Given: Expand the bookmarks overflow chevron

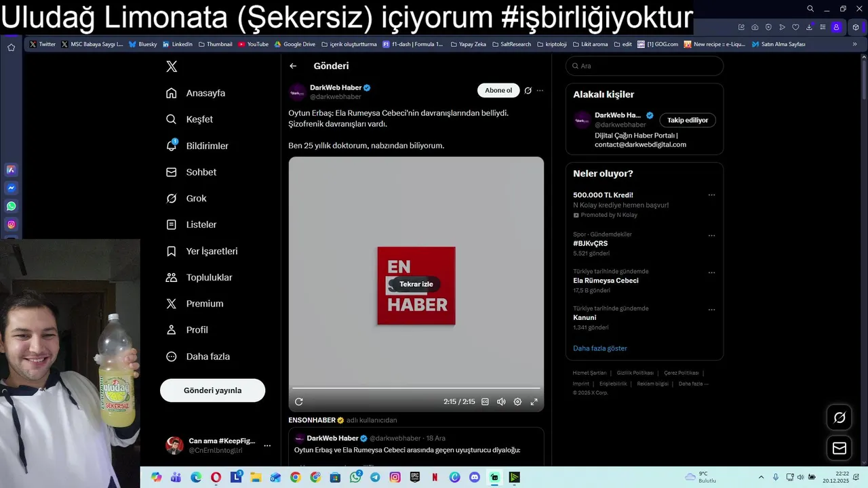Looking at the screenshot, I should (854, 44).
